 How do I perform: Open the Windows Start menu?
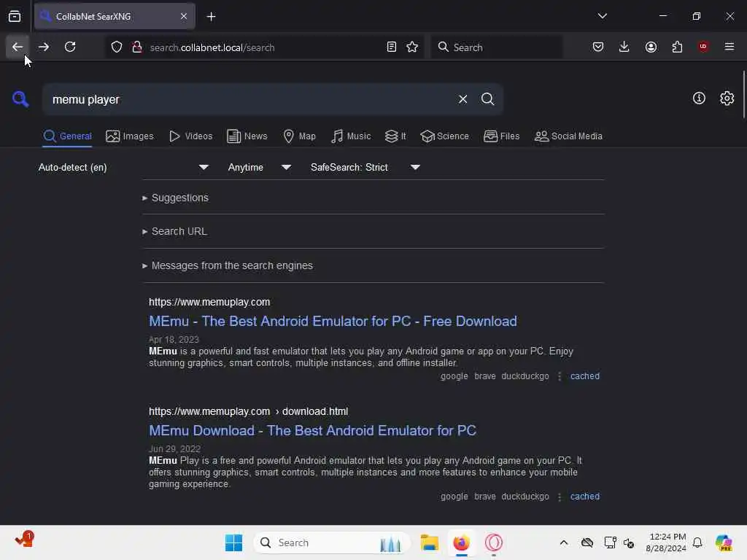(233, 542)
